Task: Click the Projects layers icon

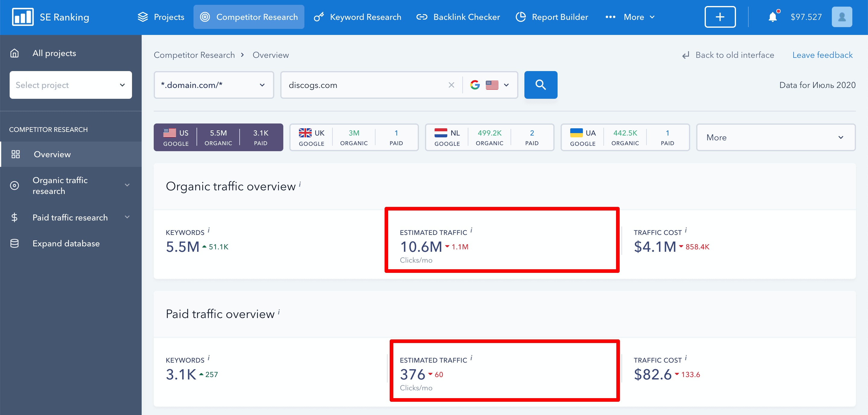Action: tap(143, 17)
